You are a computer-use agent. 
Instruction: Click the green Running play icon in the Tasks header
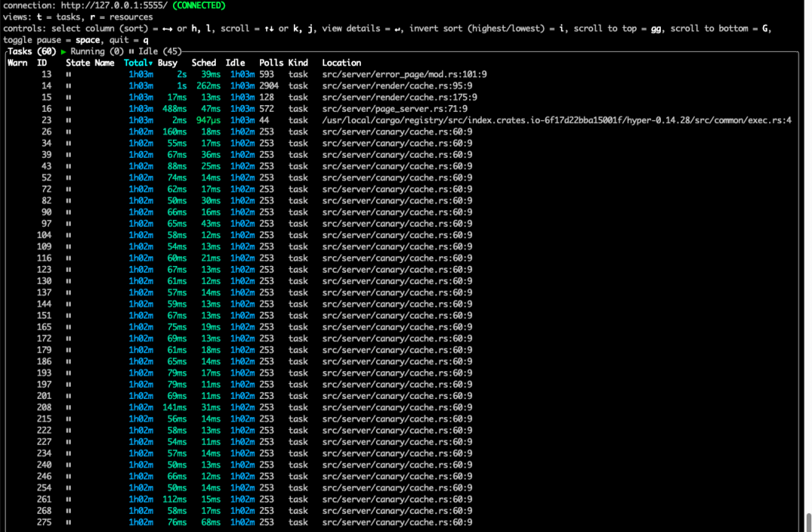pos(63,52)
